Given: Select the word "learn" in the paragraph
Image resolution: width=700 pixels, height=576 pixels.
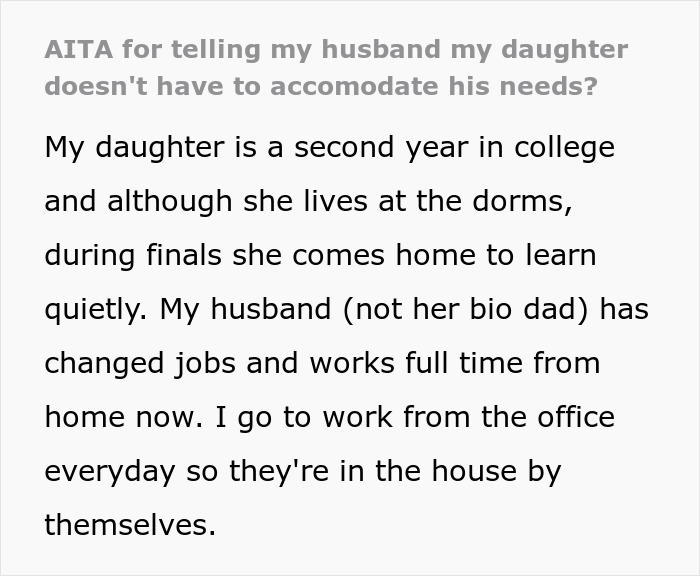Looking at the screenshot, I should [556, 255].
